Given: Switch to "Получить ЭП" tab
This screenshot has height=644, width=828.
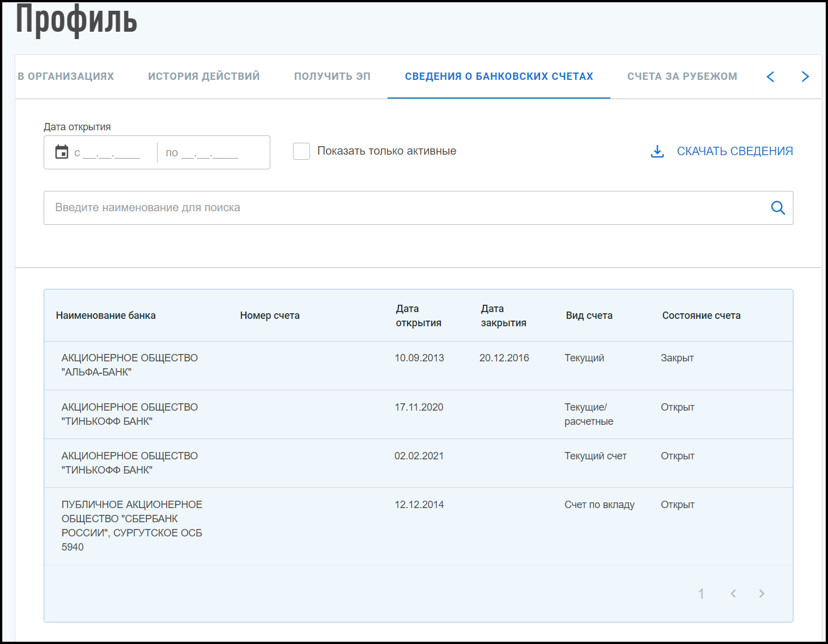Looking at the screenshot, I should (x=332, y=76).
